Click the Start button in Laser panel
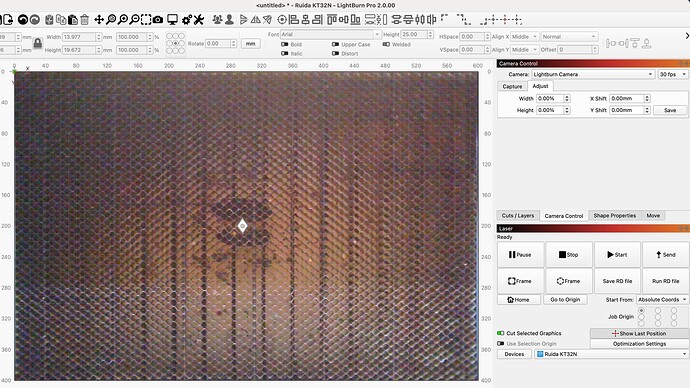 point(617,254)
